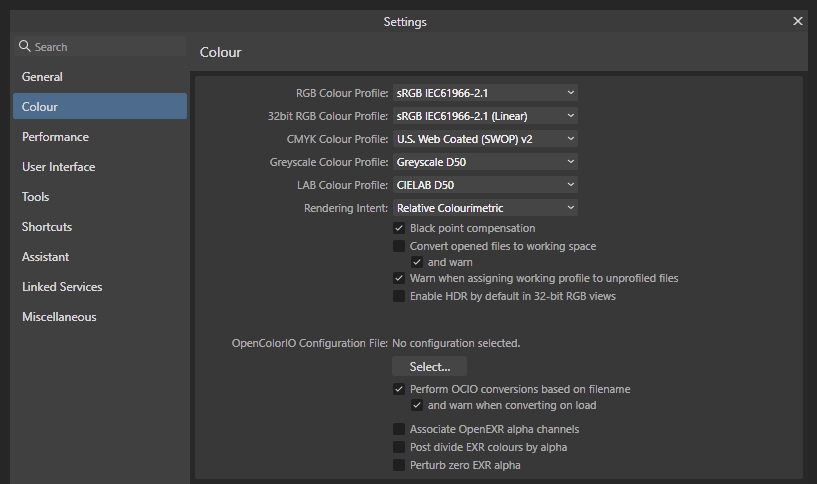Check Perturb zero EXR alpha

[x=399, y=465]
